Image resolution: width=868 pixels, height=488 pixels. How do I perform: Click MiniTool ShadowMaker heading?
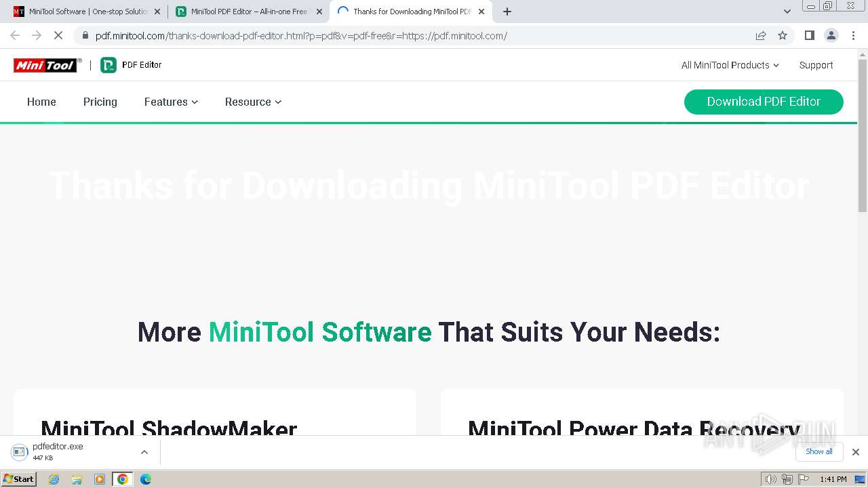[169, 428]
